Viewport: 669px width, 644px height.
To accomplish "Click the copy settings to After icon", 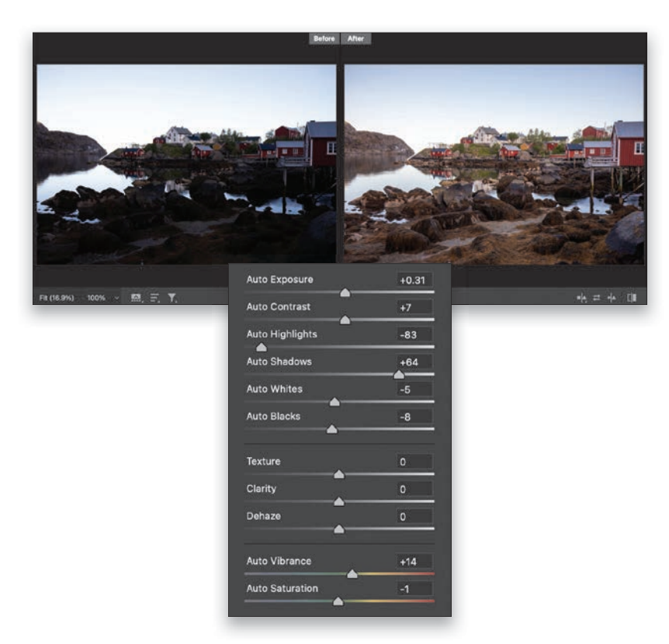I will pos(613,297).
